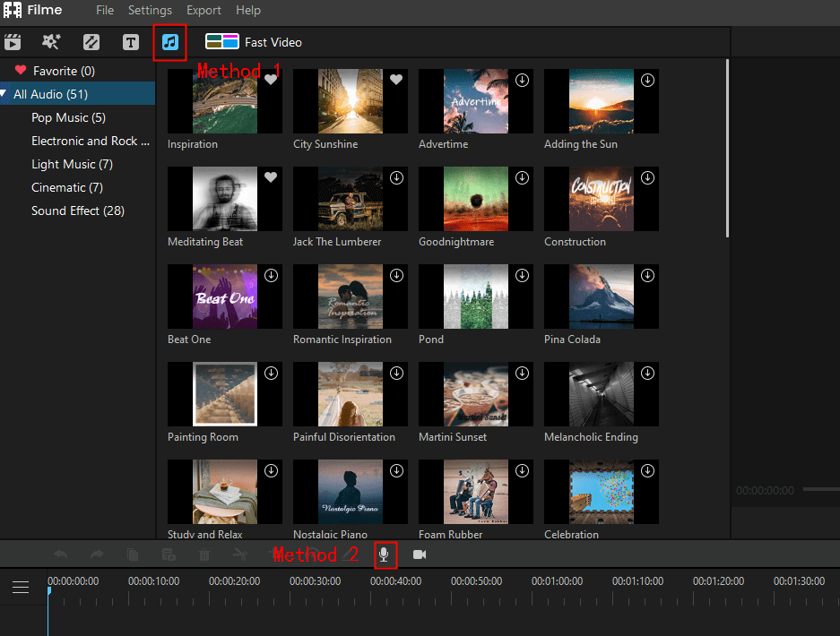Open the Settings menu
The height and width of the screenshot is (636, 840).
150,10
